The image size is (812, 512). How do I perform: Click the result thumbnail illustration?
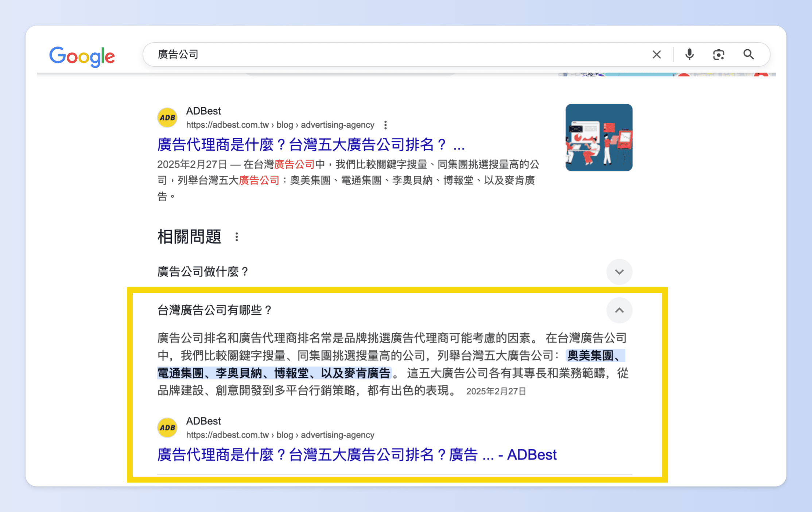coord(598,137)
